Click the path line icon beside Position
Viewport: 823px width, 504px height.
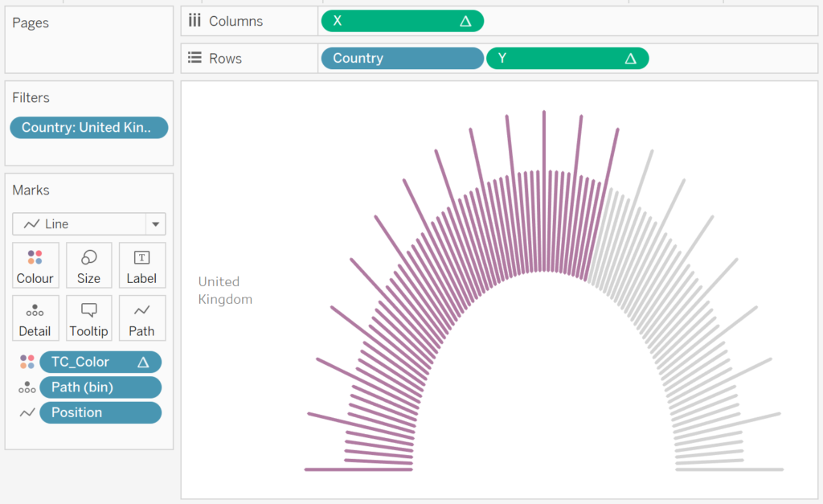click(x=27, y=412)
